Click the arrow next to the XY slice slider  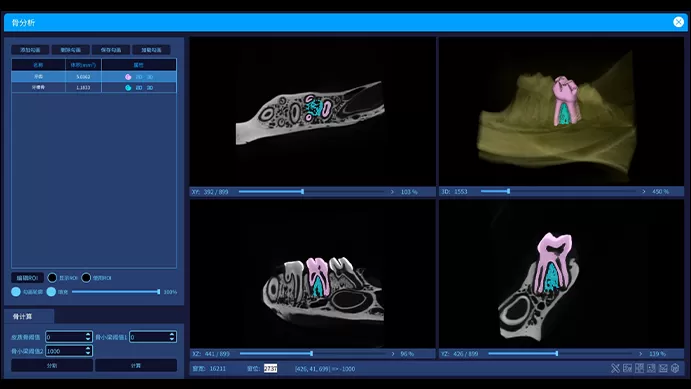[x=392, y=192]
